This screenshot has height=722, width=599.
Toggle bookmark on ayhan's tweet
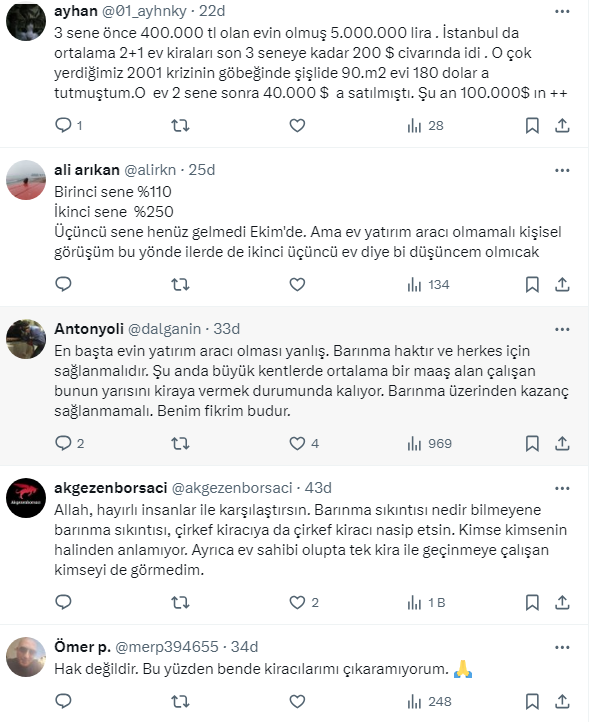click(x=532, y=125)
